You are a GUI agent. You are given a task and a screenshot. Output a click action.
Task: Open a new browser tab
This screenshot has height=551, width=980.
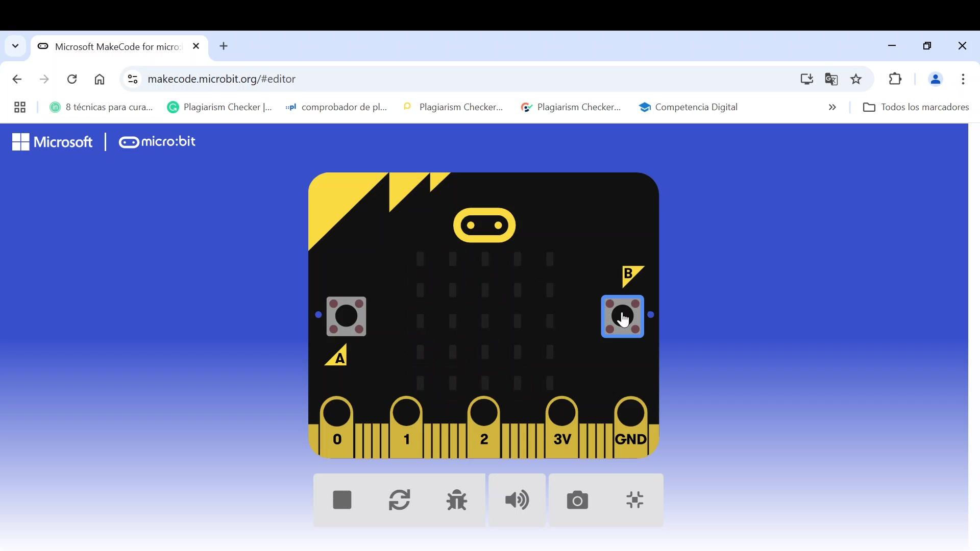[x=224, y=46]
